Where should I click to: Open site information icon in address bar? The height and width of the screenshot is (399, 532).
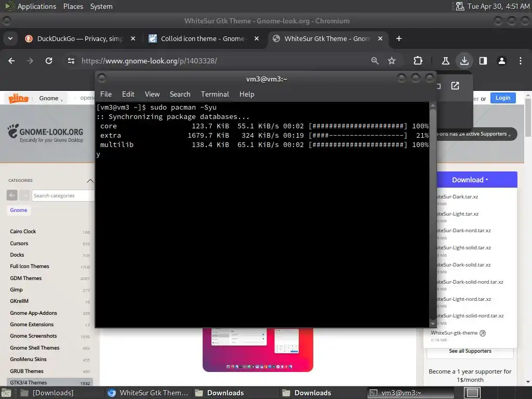coord(71,61)
